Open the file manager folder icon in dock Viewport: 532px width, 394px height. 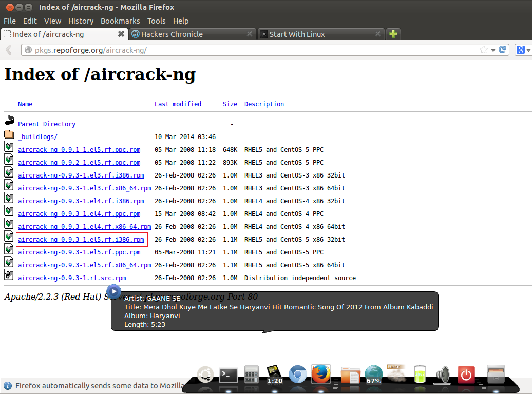point(350,375)
